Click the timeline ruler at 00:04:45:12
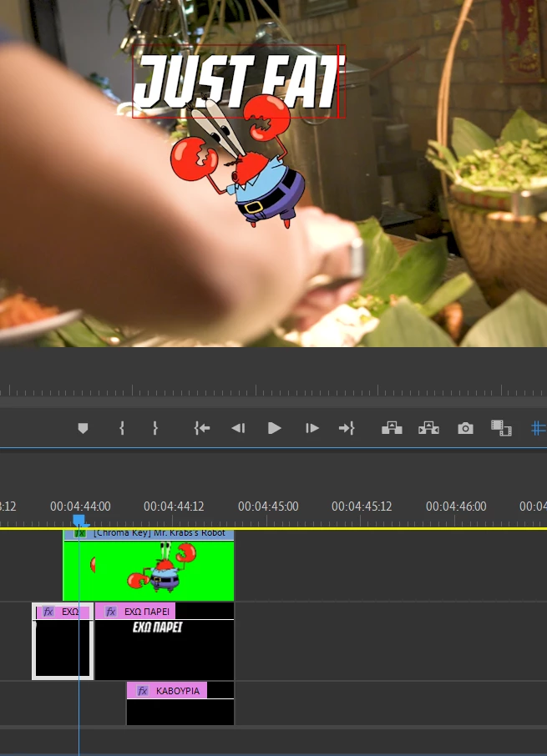 click(362, 507)
